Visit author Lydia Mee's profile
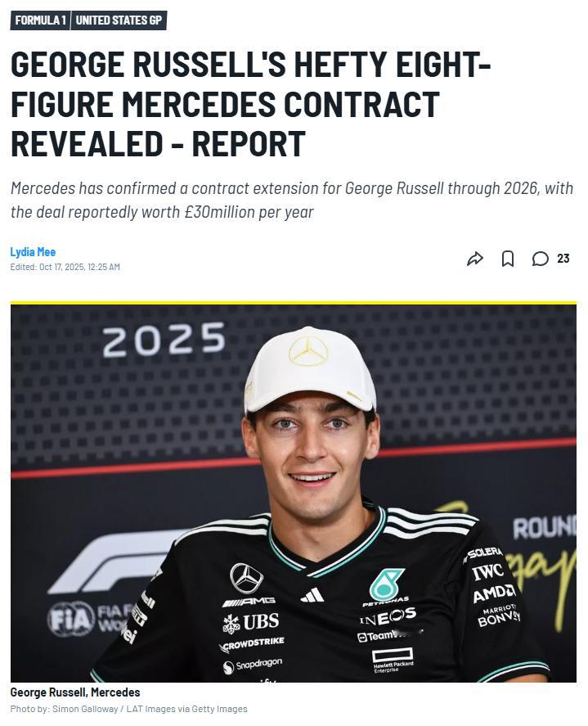Image resolution: width=588 pixels, height=726 pixels. coord(33,252)
